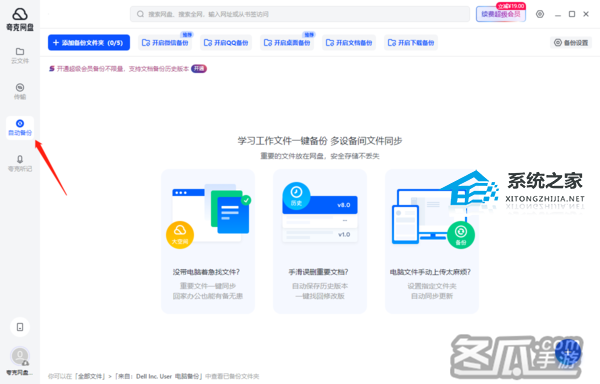This screenshot has width=600, height=384.
Task: Minimize the Quark Netdisk window
Action: pos(558,15)
